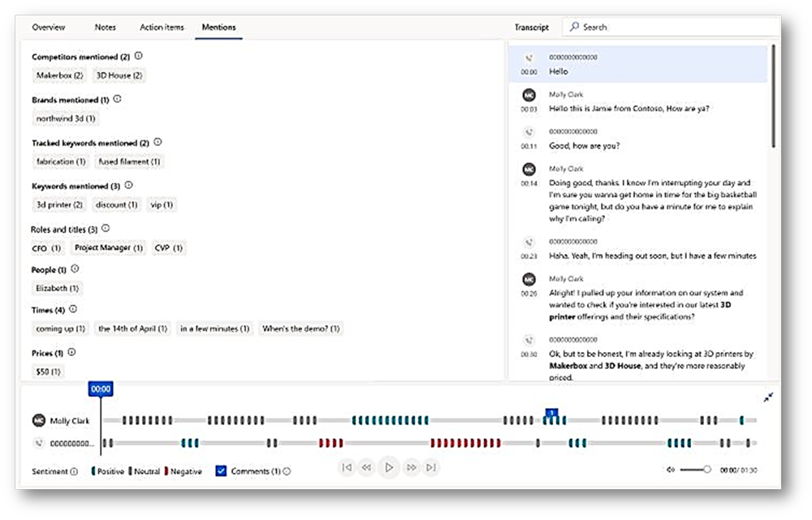Open the Action items tab
812x520 pixels.
(162, 28)
